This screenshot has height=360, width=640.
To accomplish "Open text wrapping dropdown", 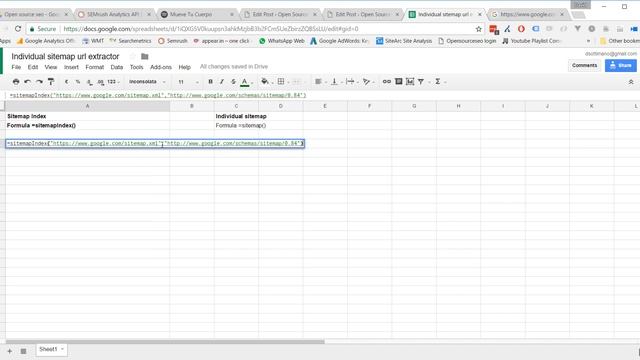I will [x=351, y=82].
